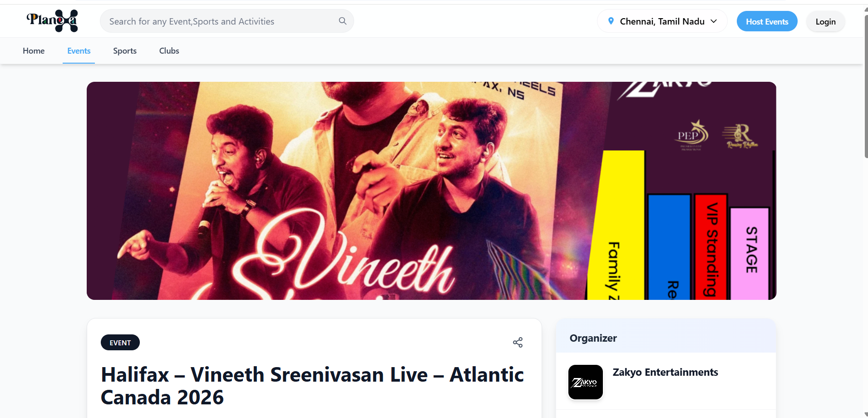This screenshot has height=418, width=868.
Task: Click the share icon on event card
Action: (518, 342)
